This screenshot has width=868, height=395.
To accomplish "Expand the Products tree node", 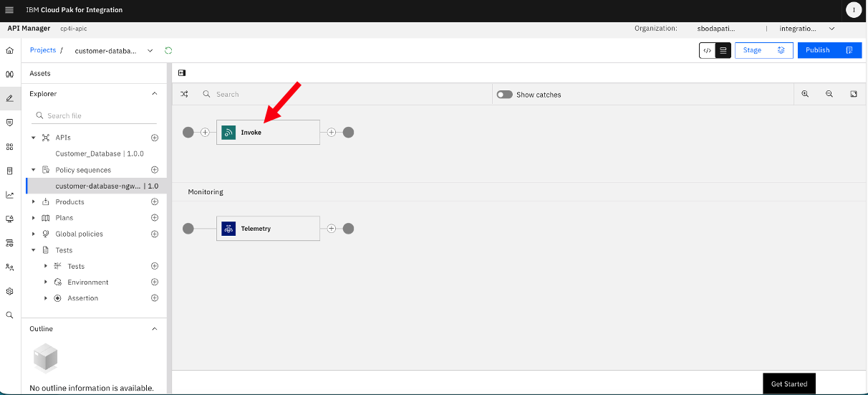I will [x=34, y=202].
